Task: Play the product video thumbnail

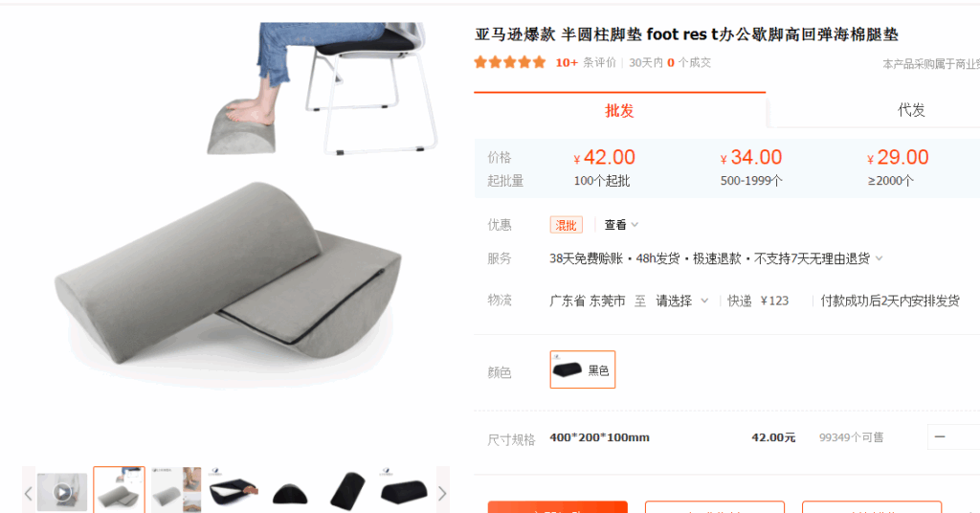Action: [x=62, y=492]
